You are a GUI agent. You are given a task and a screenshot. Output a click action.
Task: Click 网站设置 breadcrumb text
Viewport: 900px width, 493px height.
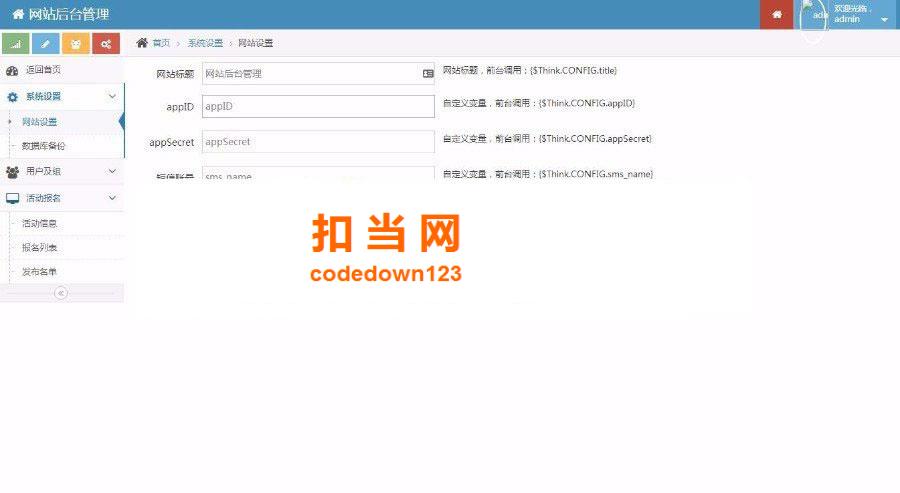(255, 43)
